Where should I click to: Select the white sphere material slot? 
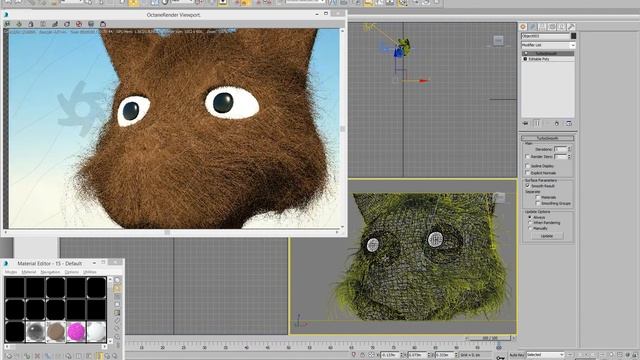pyautogui.click(x=96, y=331)
